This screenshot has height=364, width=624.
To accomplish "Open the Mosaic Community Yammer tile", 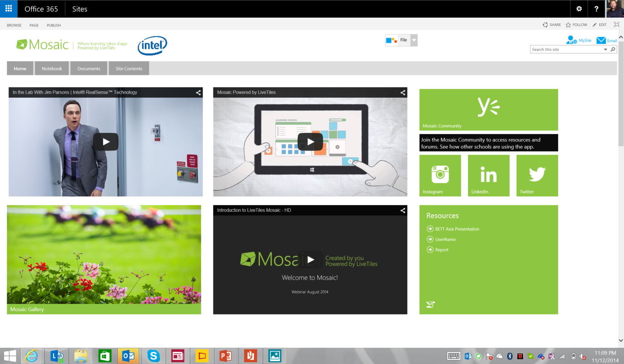I will pos(488,109).
